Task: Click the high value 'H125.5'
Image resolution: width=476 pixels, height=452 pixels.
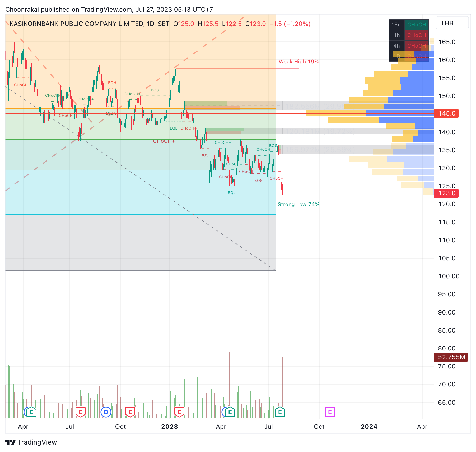Action: [208, 24]
